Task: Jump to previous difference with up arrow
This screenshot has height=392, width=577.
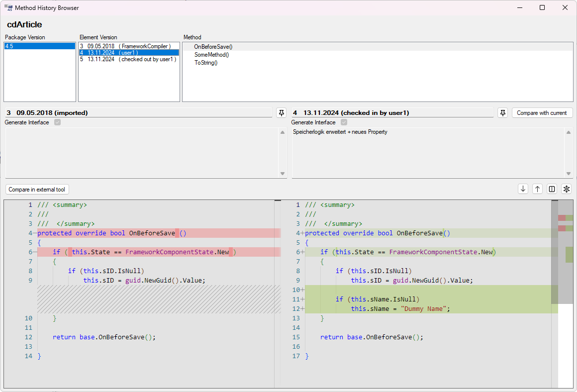Action: 537,189
